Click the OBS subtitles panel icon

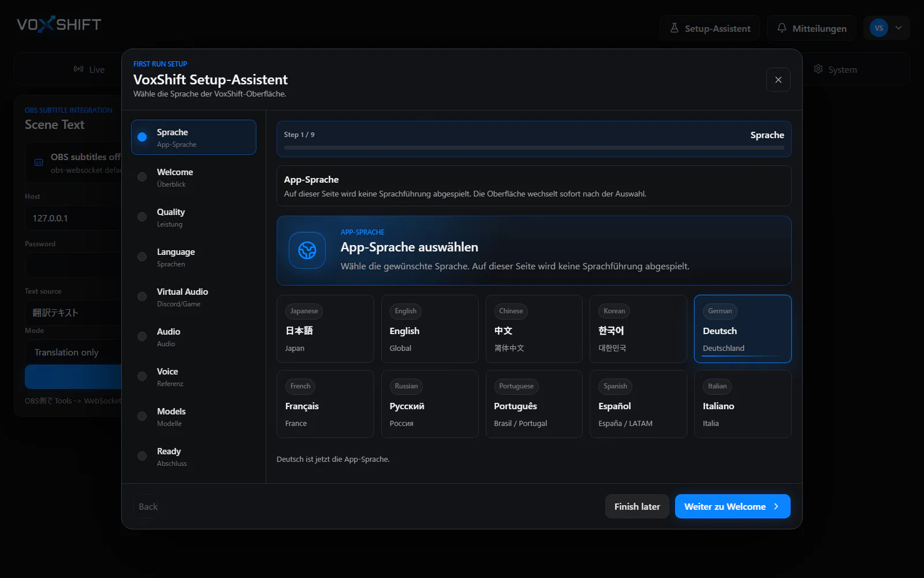coord(39,163)
